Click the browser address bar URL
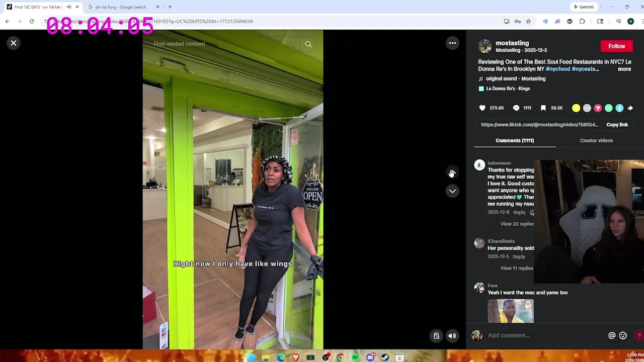The height and width of the screenshot is (362, 644). [272, 22]
